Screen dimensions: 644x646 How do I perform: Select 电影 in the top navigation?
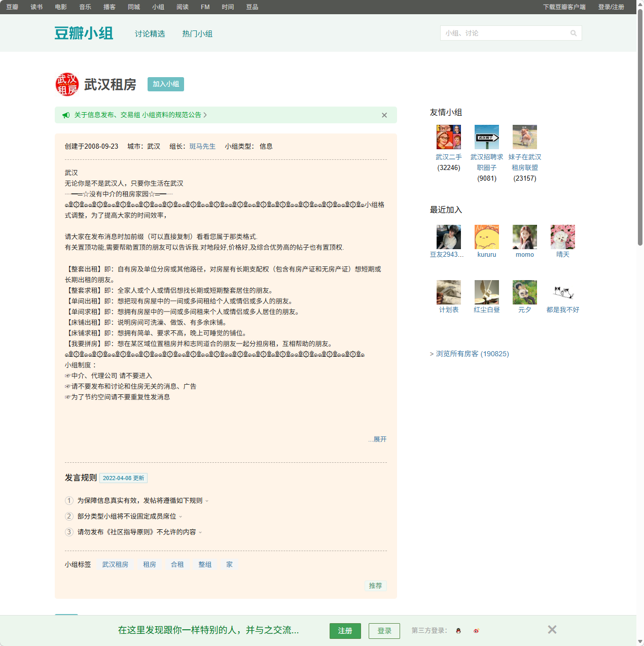60,7
